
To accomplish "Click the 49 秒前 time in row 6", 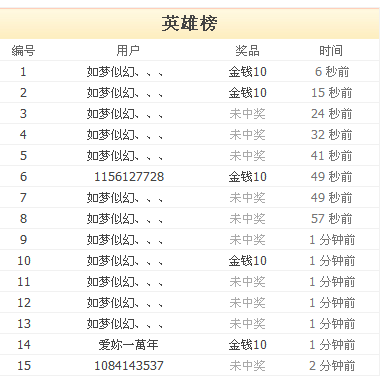I will coord(332,177).
